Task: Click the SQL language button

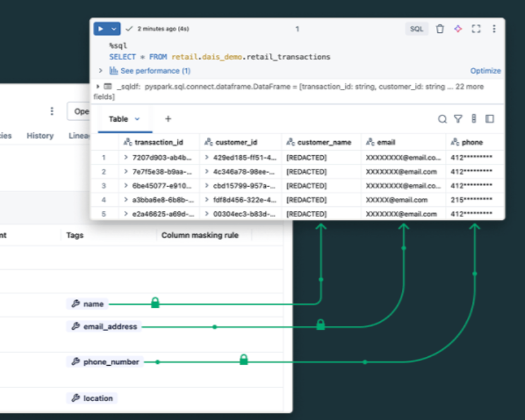Action: tap(416, 29)
